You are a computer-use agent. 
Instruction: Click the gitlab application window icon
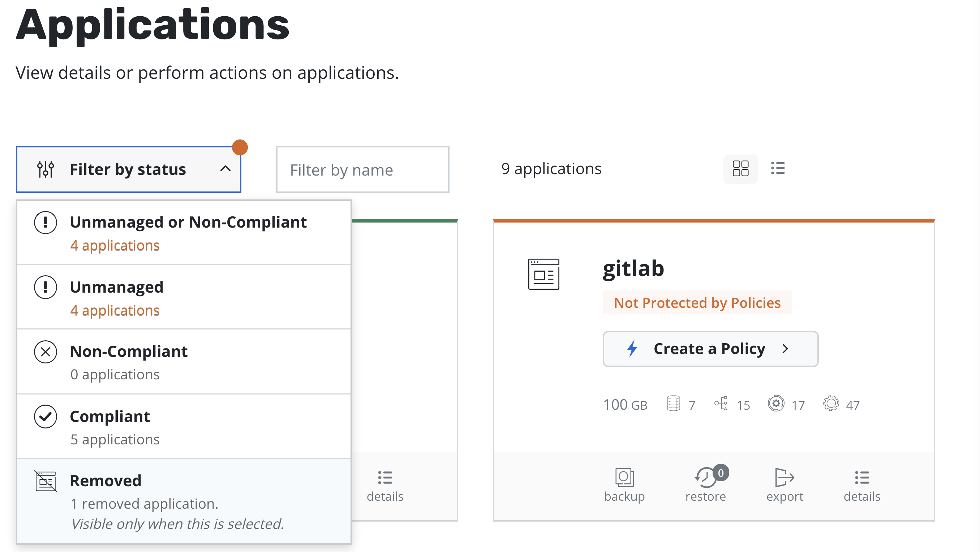(543, 274)
